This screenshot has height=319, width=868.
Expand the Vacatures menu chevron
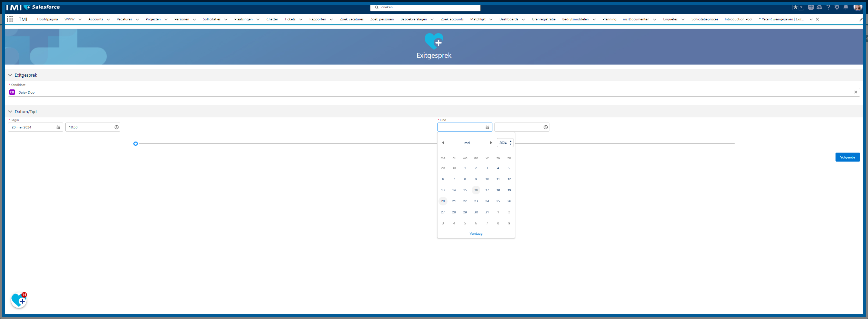click(137, 20)
